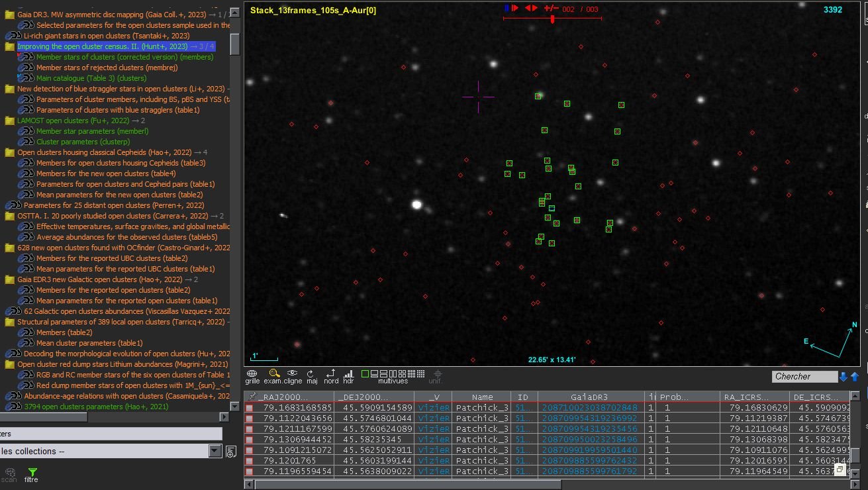Open the VizieR link in the first row
Viewport: 868px width, 490px height.
[x=434, y=408]
